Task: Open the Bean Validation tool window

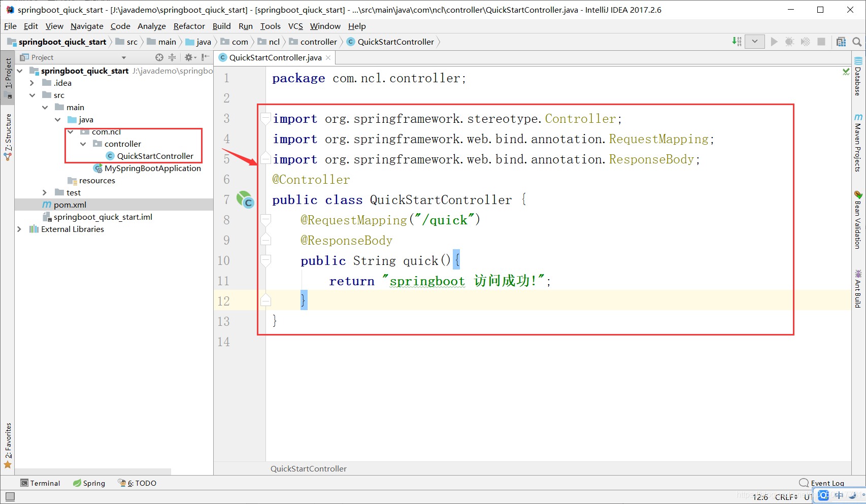Action: (x=858, y=220)
